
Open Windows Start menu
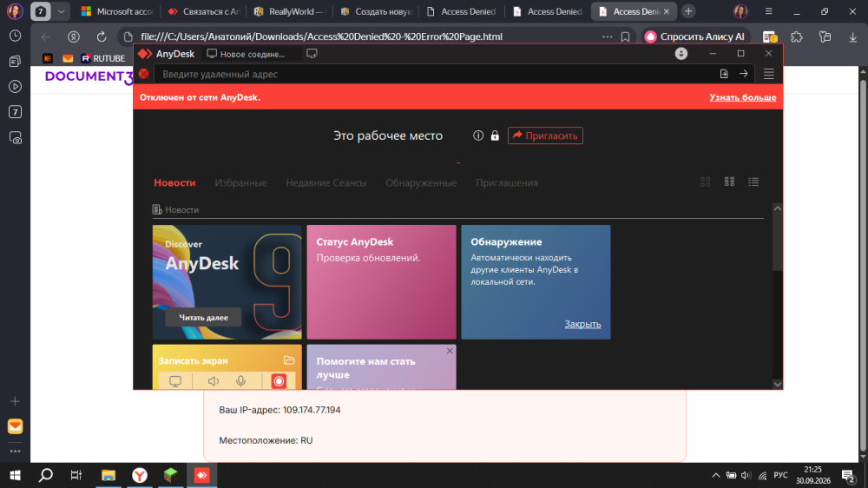(16, 475)
